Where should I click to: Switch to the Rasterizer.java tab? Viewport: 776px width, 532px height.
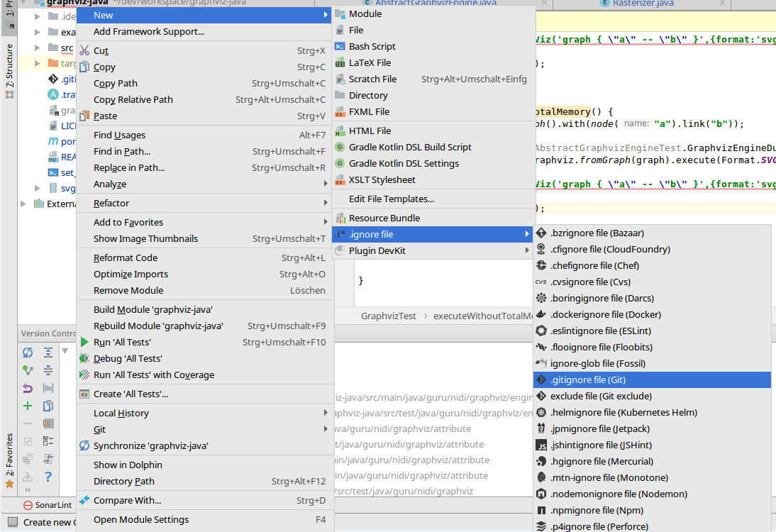pos(643,4)
